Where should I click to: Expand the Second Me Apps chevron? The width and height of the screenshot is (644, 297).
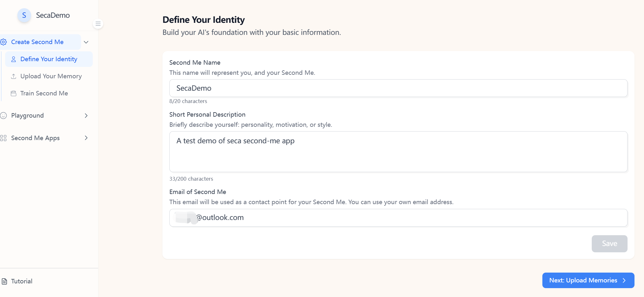pos(86,138)
